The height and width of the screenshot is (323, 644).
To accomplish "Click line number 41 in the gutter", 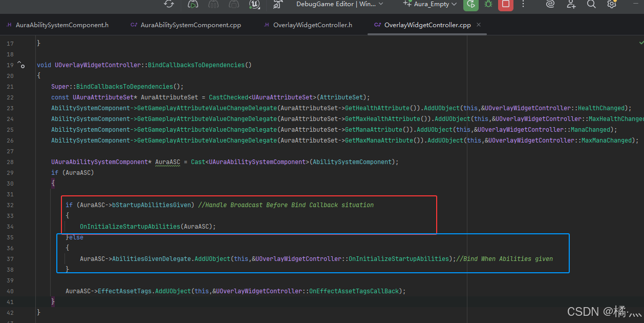I will tap(10, 302).
